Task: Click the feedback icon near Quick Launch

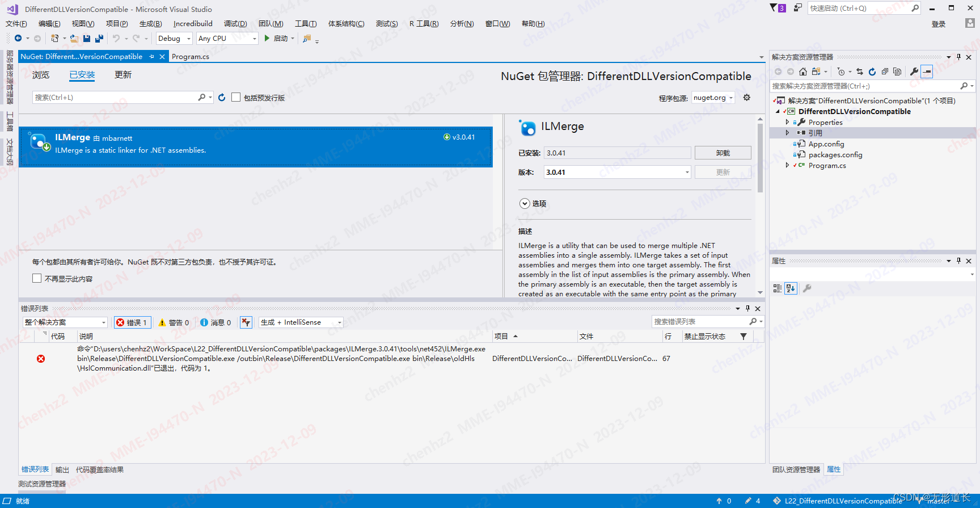Action: [x=798, y=8]
